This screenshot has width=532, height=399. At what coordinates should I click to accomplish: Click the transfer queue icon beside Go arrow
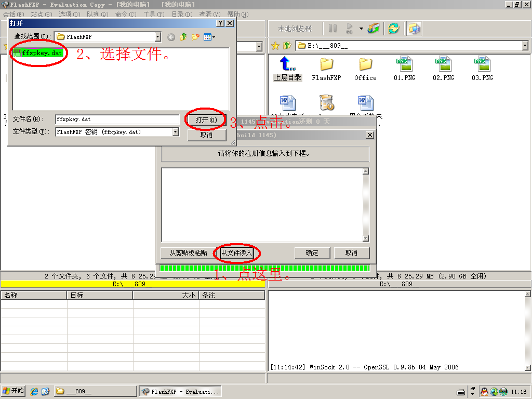pyautogui.click(x=373, y=29)
